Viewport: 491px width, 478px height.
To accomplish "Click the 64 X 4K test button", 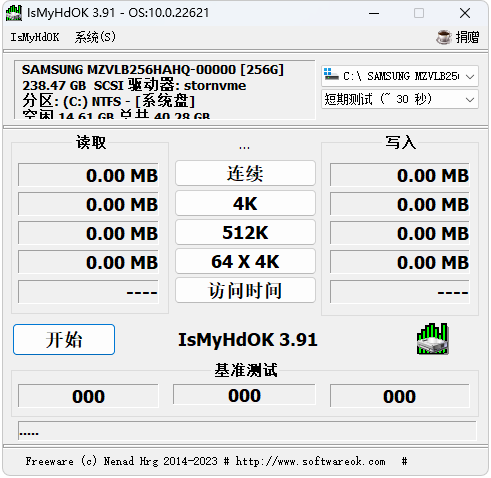I will (245, 261).
